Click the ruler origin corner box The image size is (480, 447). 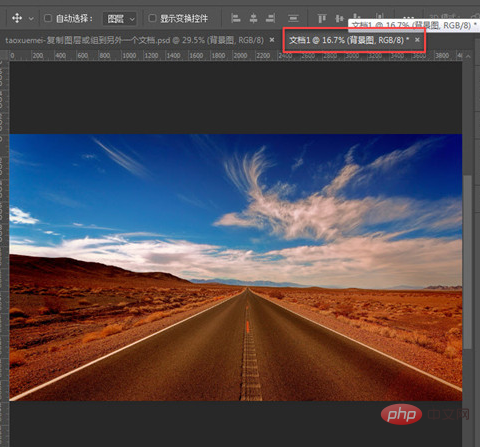click(x=4, y=55)
